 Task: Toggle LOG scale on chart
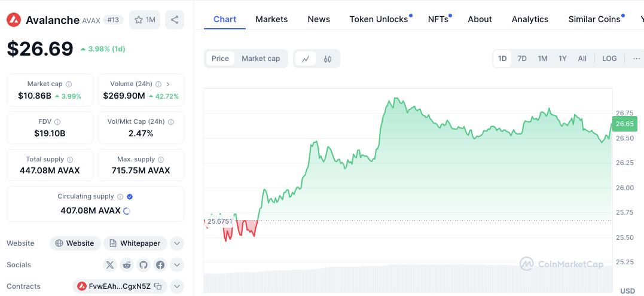pyautogui.click(x=609, y=59)
